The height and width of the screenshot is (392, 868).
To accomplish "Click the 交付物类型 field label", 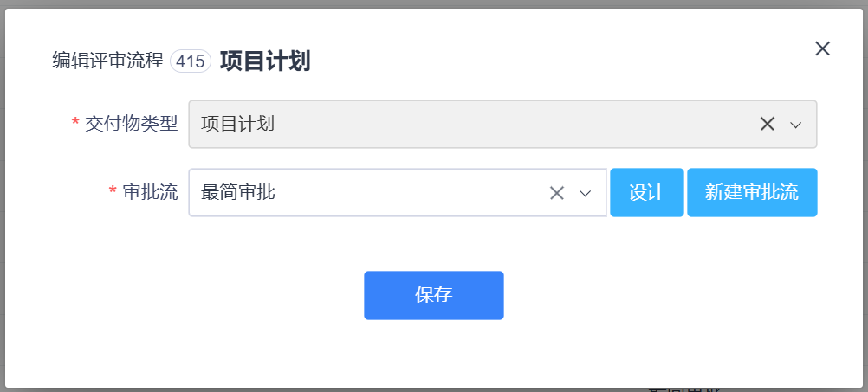I will coord(132,124).
